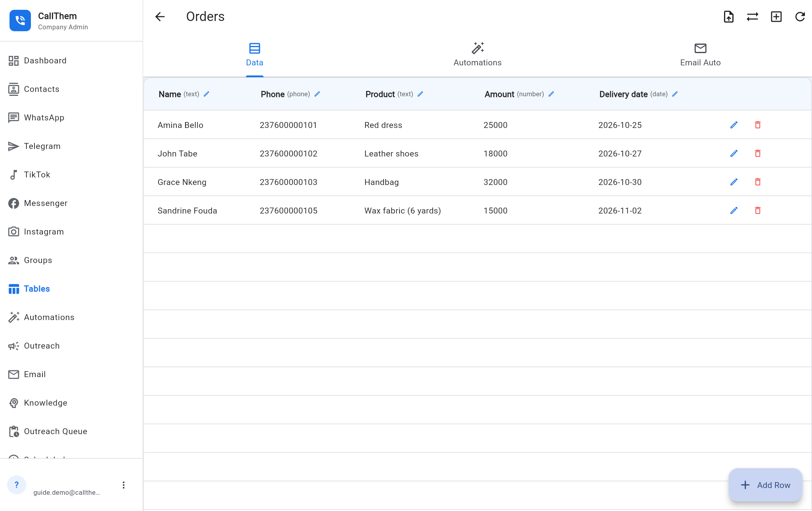812x511 pixels.
Task: Click the import file icon in the header
Action: pyautogui.click(x=729, y=17)
